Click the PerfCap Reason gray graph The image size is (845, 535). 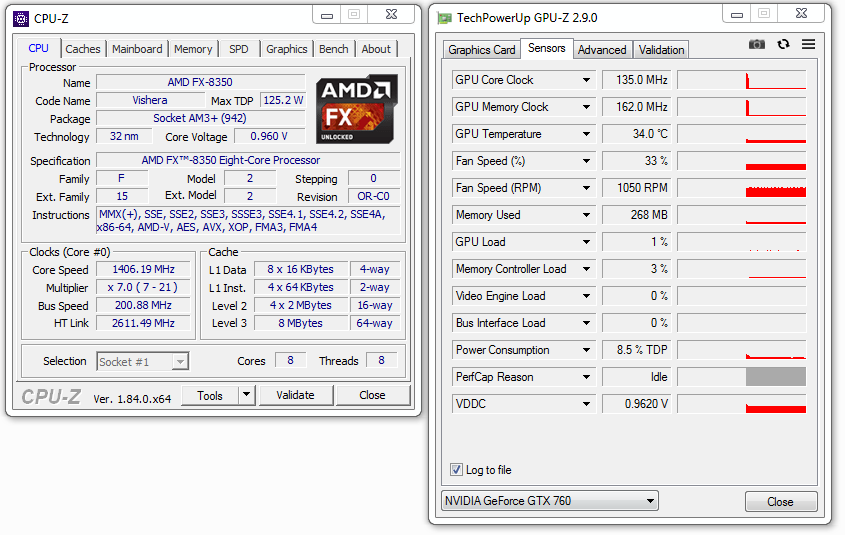[x=742, y=377]
